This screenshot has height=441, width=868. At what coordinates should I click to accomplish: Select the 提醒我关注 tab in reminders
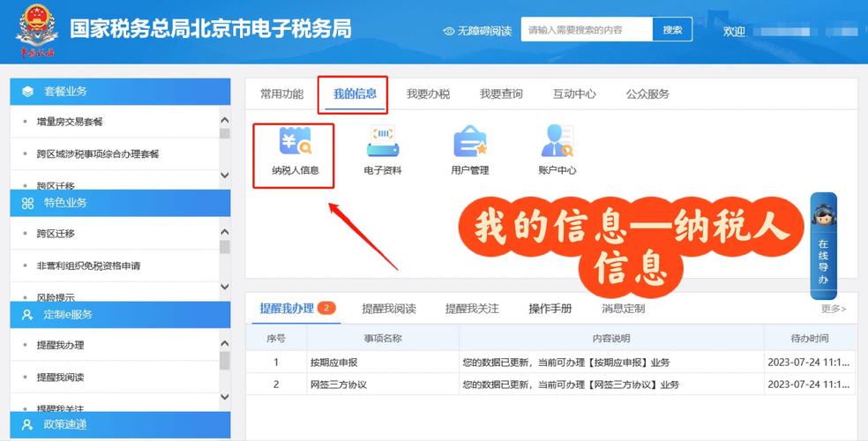pyautogui.click(x=472, y=309)
